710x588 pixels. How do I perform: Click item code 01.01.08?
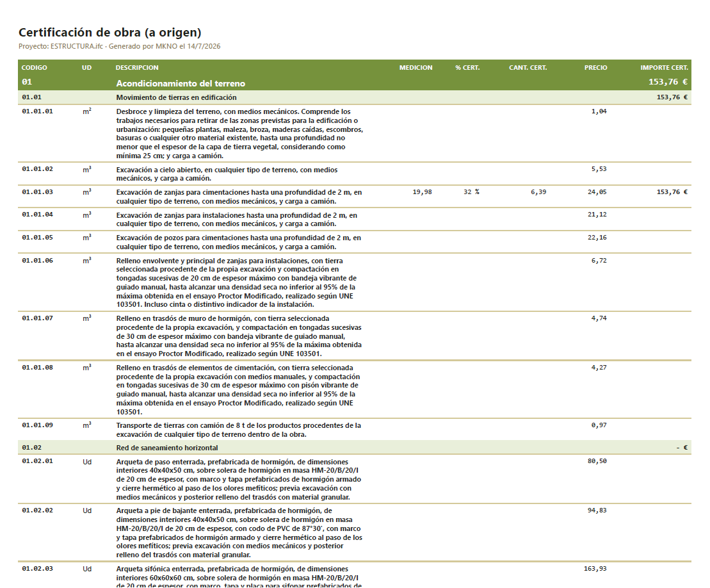click(37, 368)
